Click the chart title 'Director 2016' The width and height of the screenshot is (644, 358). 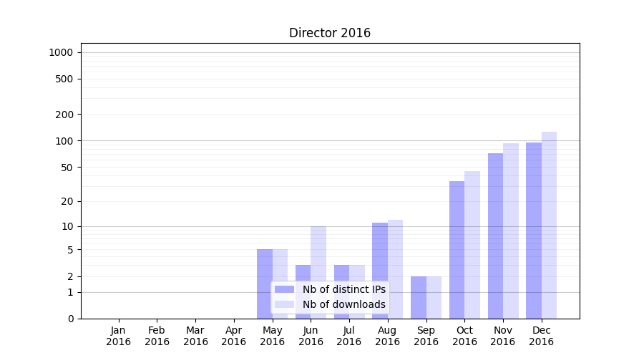pos(330,33)
